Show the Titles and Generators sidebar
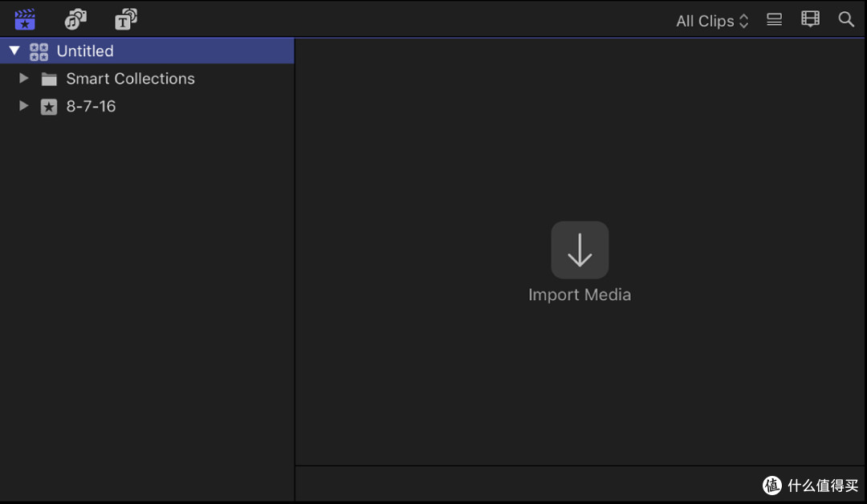The height and width of the screenshot is (504, 867). 125,19
